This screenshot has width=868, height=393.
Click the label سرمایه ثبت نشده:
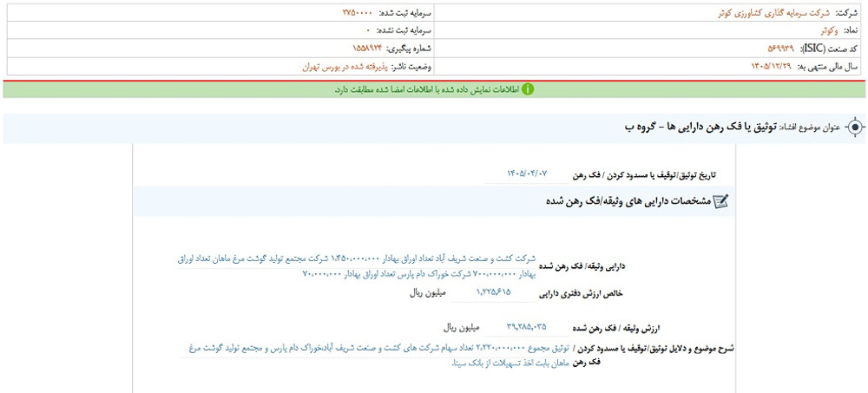coord(404,30)
